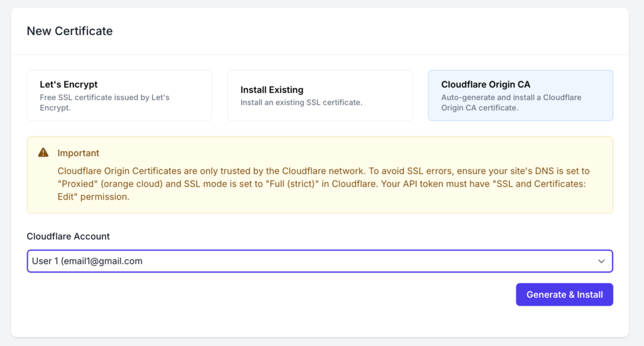This screenshot has width=644, height=346.
Task: Expand the Cloudflare Account chevron arrow
Action: point(601,261)
